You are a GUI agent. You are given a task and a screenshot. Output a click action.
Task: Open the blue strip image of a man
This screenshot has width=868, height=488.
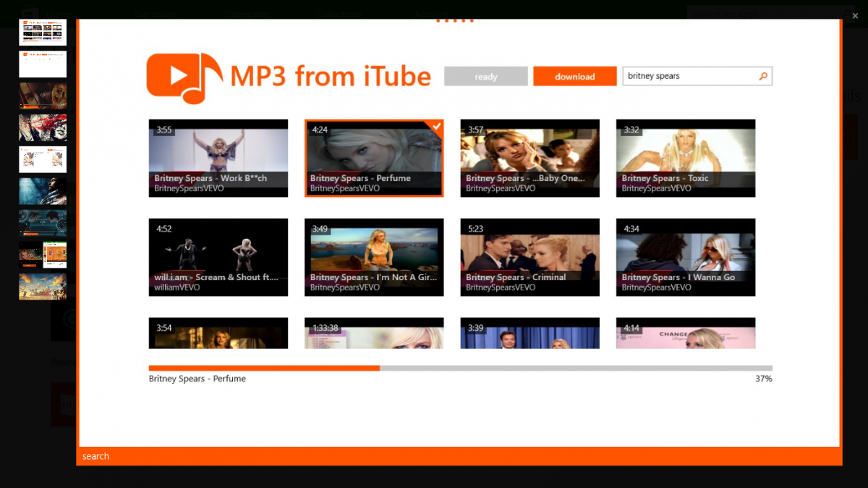(43, 191)
